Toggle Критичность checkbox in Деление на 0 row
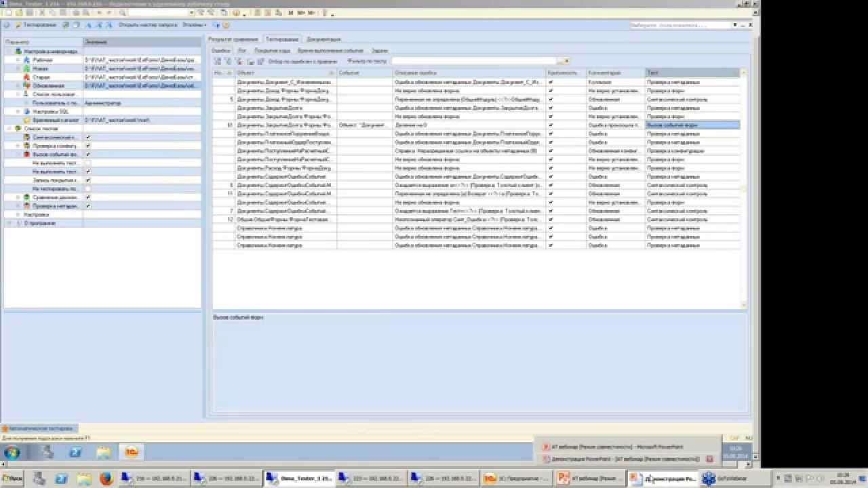This screenshot has height=488, width=868. [x=551, y=125]
